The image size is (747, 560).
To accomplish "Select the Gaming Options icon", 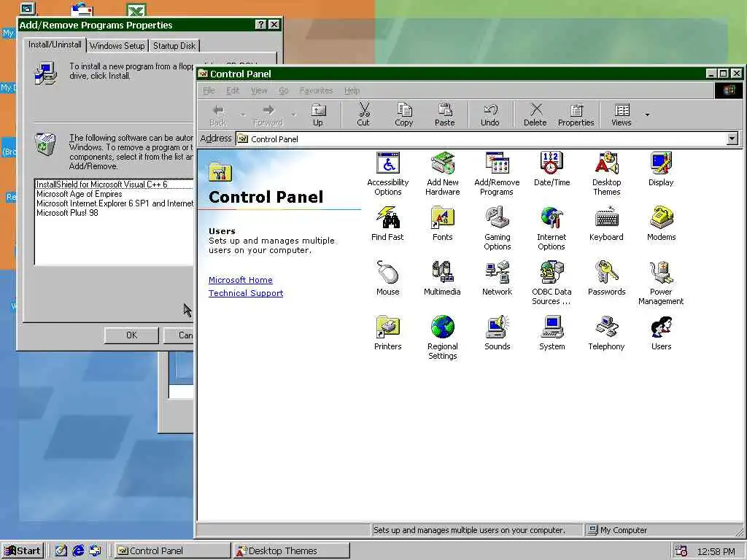I will [497, 228].
